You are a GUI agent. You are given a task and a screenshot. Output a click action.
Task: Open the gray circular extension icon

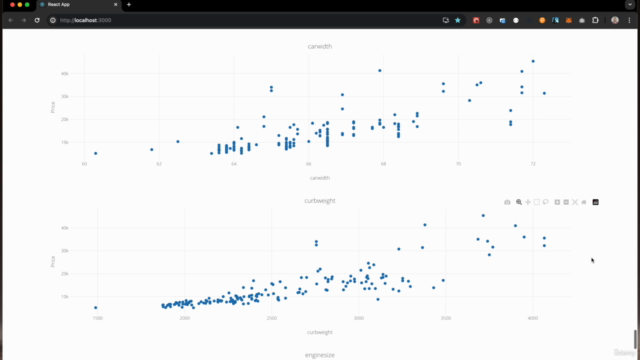[x=489, y=20]
